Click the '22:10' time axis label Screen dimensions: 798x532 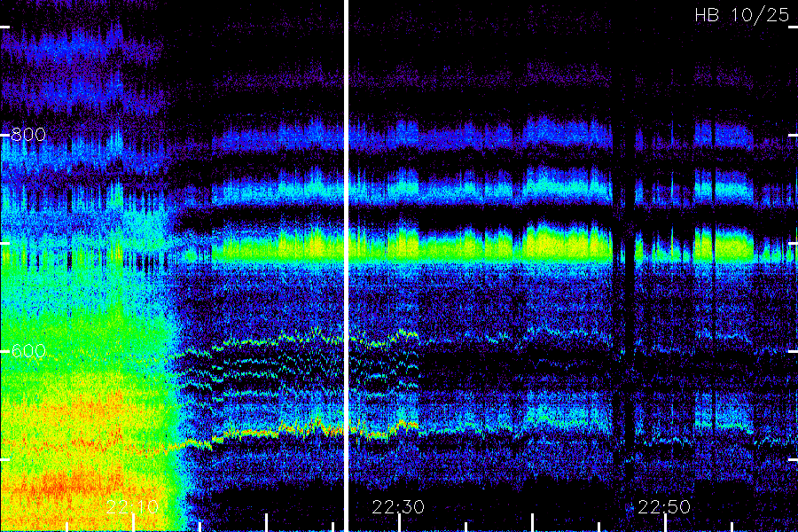(x=132, y=507)
